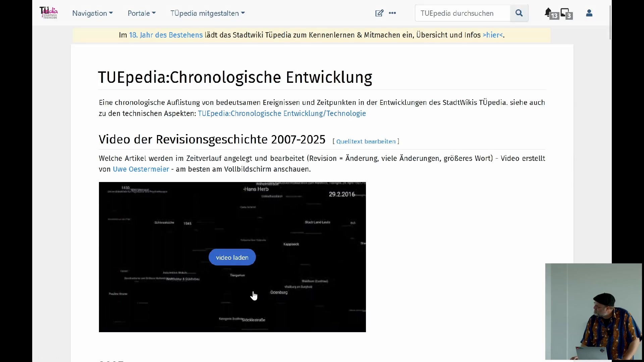Viewport: 644px width, 362px height.
Task: Click the magnifier search button
Action: point(519,13)
